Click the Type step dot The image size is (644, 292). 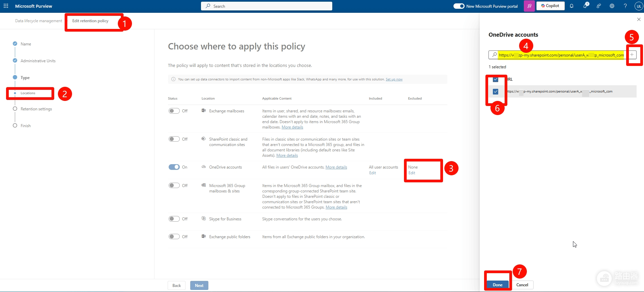pyautogui.click(x=15, y=77)
